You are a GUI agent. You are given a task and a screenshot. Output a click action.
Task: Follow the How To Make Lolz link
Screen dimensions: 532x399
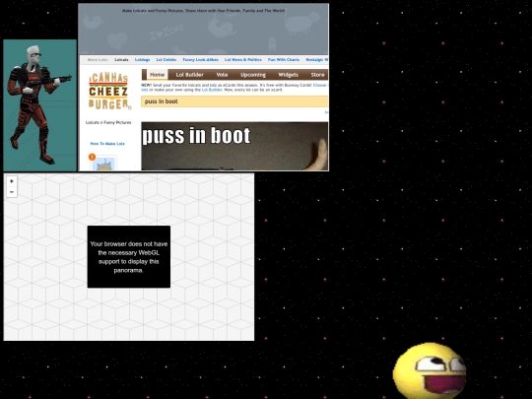coord(107,144)
